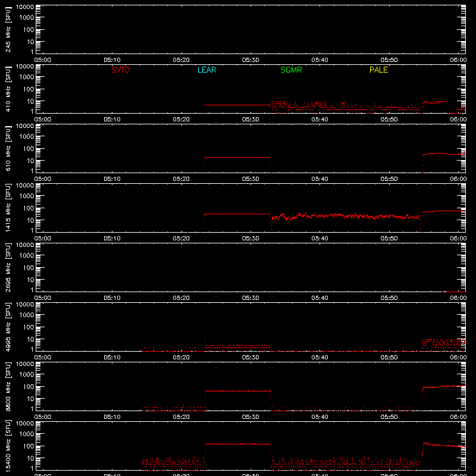Select the '410 MHz [SFU]' axis title
476x476 pixels.
point(8,89)
